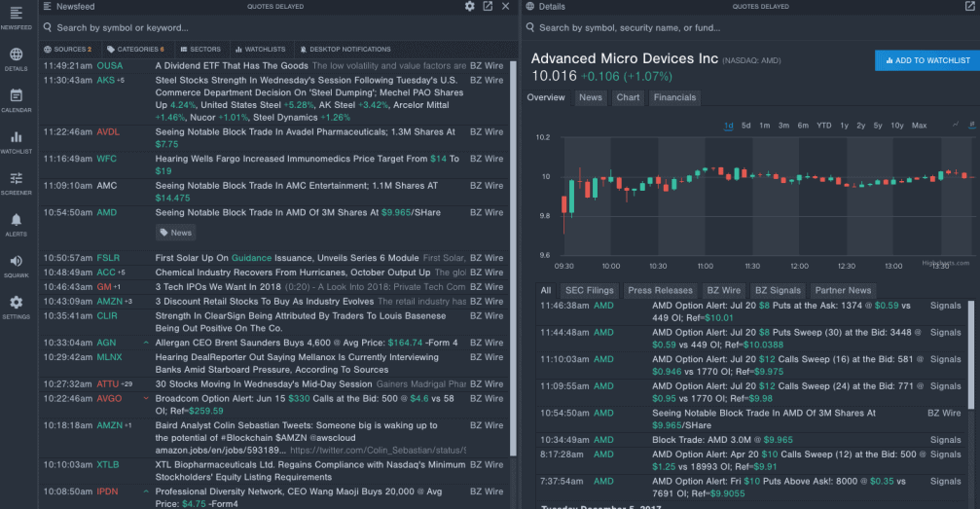
Task: Open Newsfeed panel gear settings
Action: (469, 6)
